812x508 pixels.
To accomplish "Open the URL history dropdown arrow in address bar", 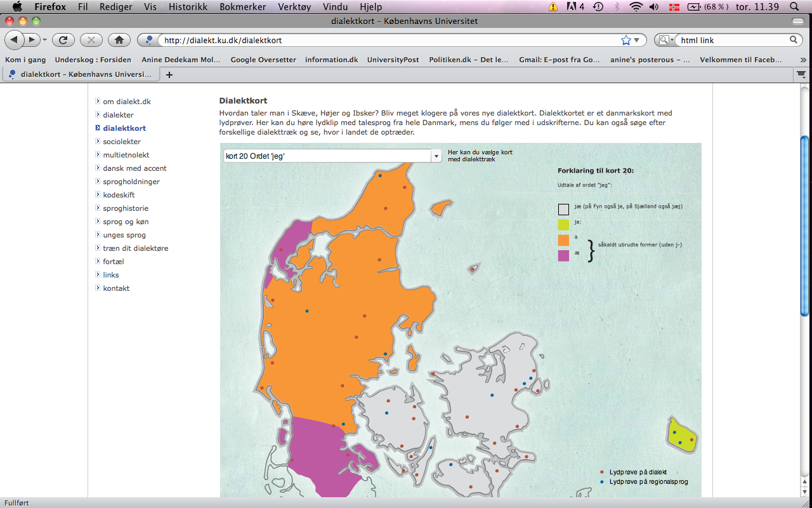I will 638,40.
